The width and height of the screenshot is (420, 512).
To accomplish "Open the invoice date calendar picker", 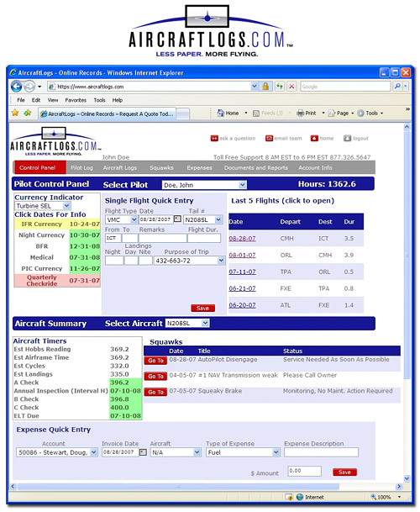I will coord(143,452).
